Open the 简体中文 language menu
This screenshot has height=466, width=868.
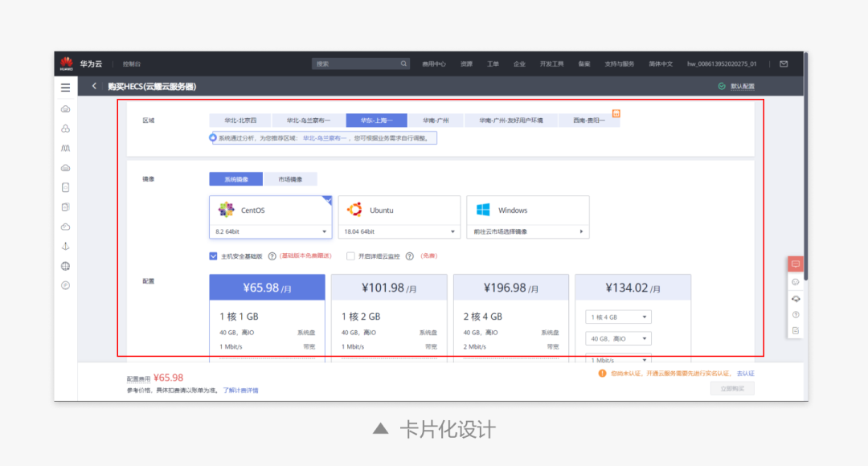point(661,63)
